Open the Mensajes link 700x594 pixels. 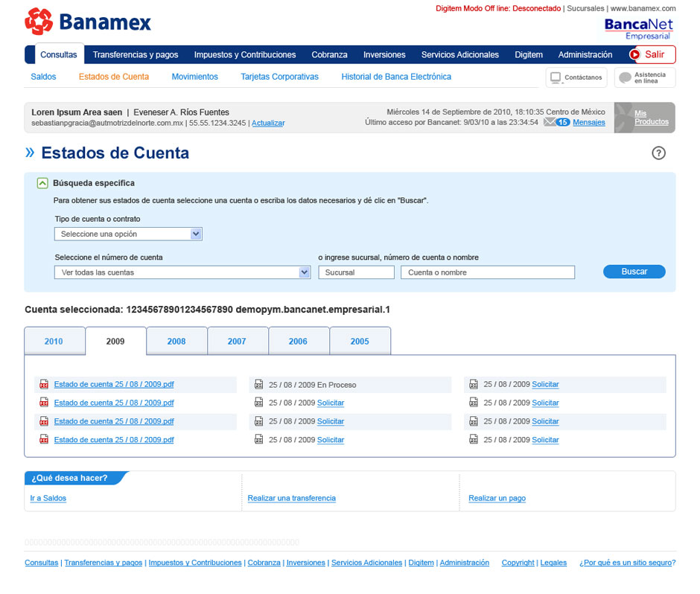(x=589, y=122)
